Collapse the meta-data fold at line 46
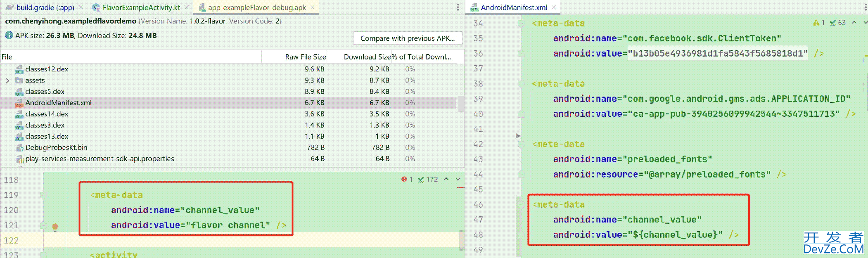The image size is (868, 258). click(521, 205)
